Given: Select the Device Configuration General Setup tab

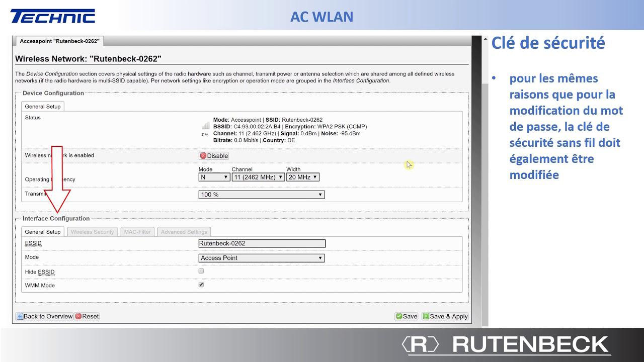Looking at the screenshot, I should tap(43, 107).
